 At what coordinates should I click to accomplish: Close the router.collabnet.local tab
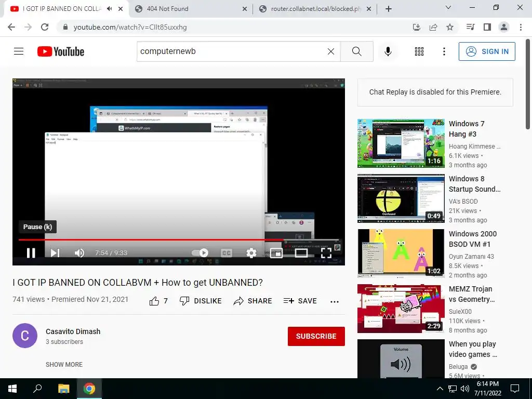[x=369, y=9]
